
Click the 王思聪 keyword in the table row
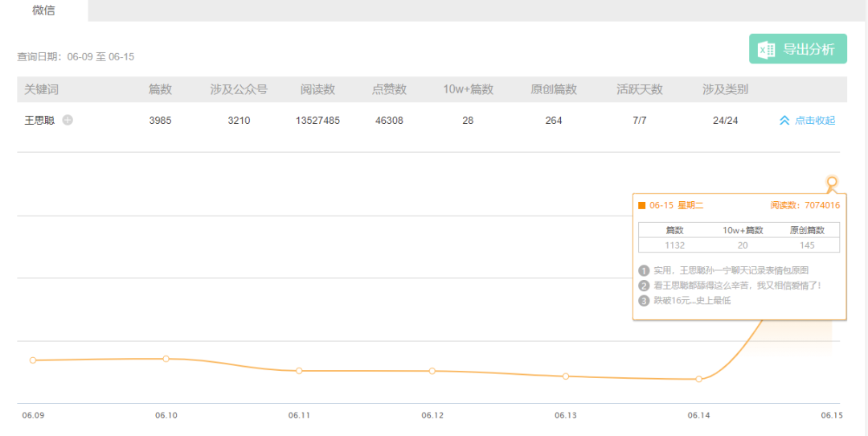pos(39,121)
